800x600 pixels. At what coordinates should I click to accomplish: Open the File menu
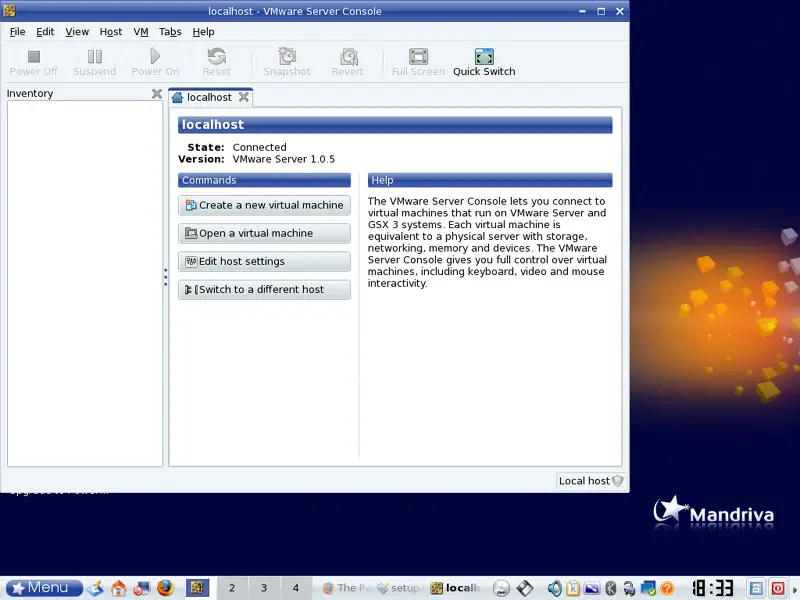click(17, 32)
